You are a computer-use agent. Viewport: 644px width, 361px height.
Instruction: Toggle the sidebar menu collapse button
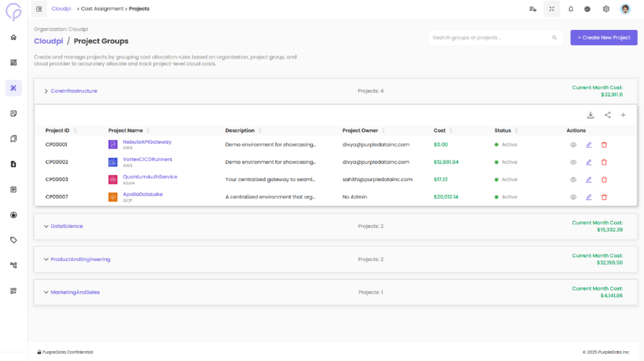(39, 9)
